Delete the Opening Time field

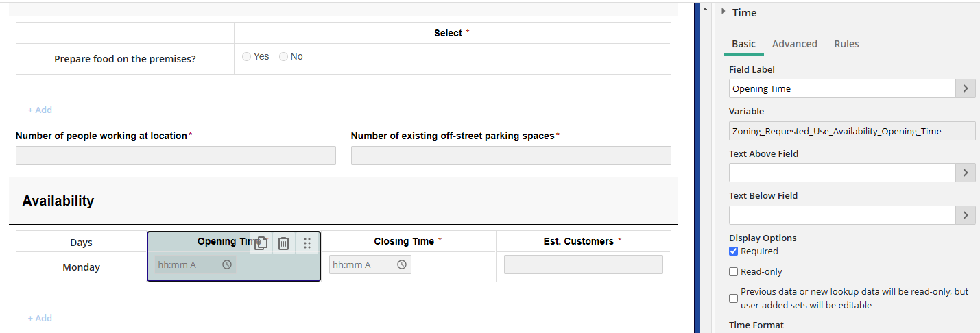pyautogui.click(x=284, y=243)
